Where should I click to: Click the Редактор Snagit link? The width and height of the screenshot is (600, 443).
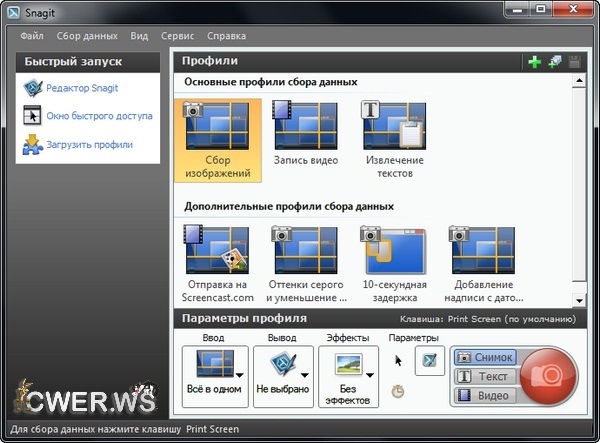tap(81, 88)
